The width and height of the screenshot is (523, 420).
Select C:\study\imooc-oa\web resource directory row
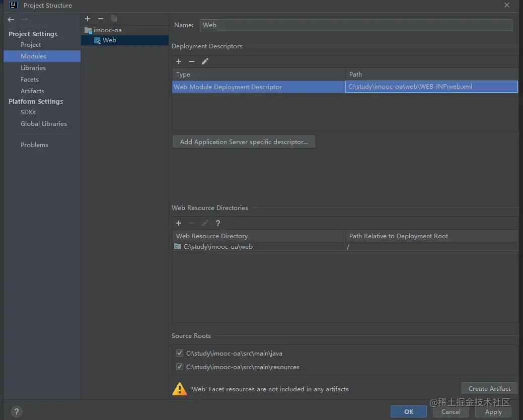(259, 247)
